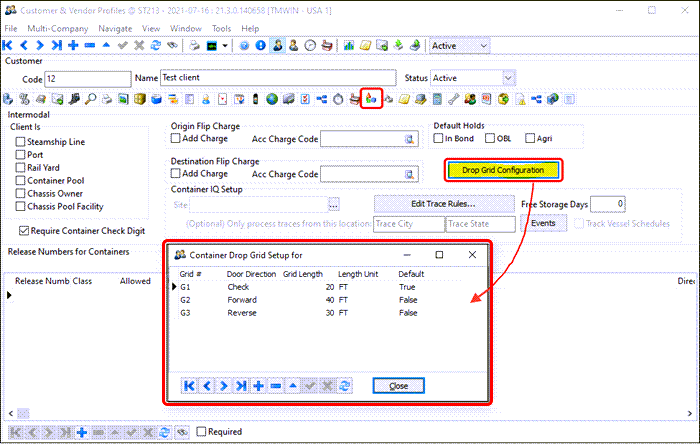The width and height of the screenshot is (700, 444).
Task: Open the Multi-Company menu
Action: (x=59, y=29)
